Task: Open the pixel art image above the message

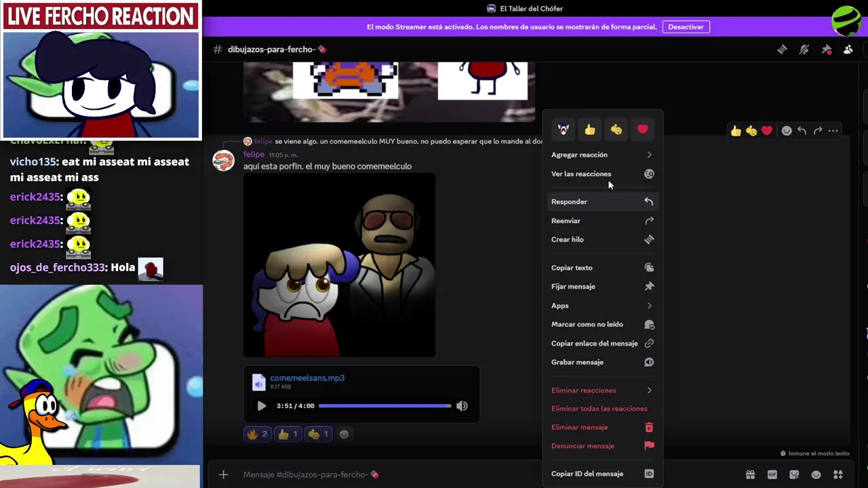Action: point(389,91)
